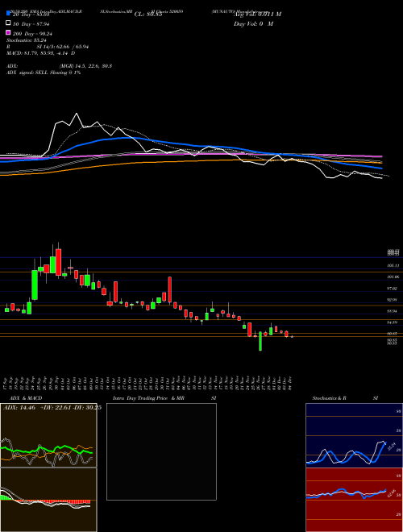The image size is (403, 532).
Task: Click the 'Stochastics & R' panel title
Action: 329,398
